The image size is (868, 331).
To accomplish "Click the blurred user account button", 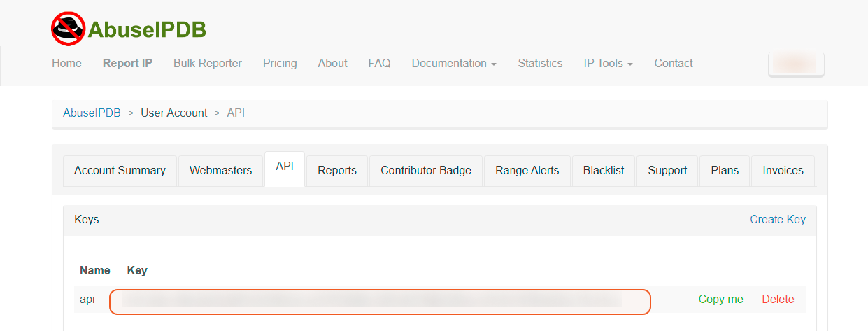I will point(796,64).
